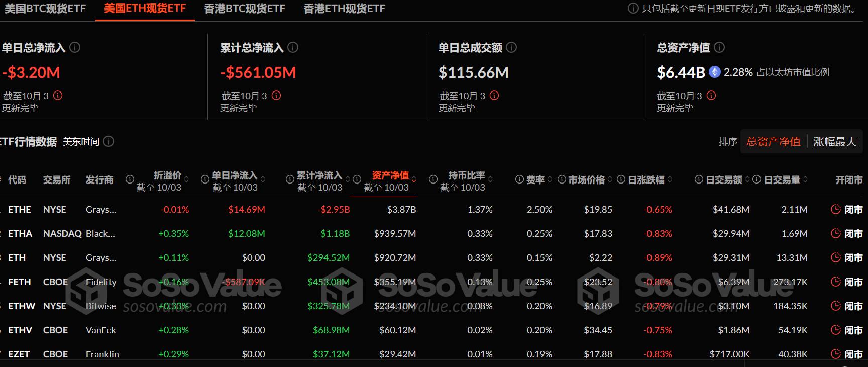Click info icon before 日涨跌幅 header
Image resolution: width=868 pixels, height=367 pixels.
[x=621, y=179]
